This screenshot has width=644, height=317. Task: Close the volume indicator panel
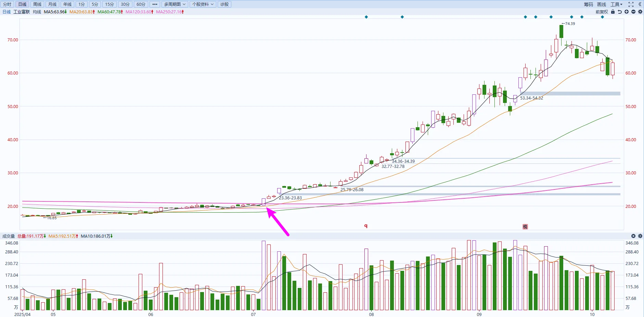tap(633, 236)
